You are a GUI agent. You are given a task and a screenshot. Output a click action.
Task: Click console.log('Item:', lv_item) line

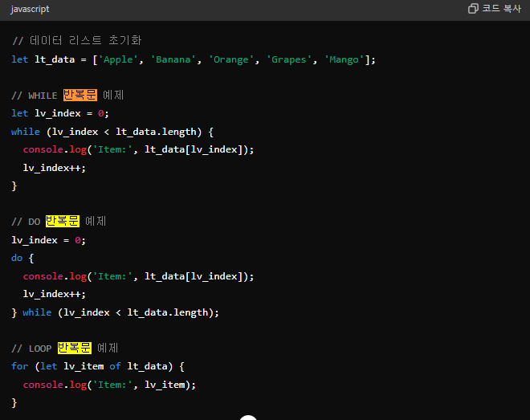pos(109,385)
